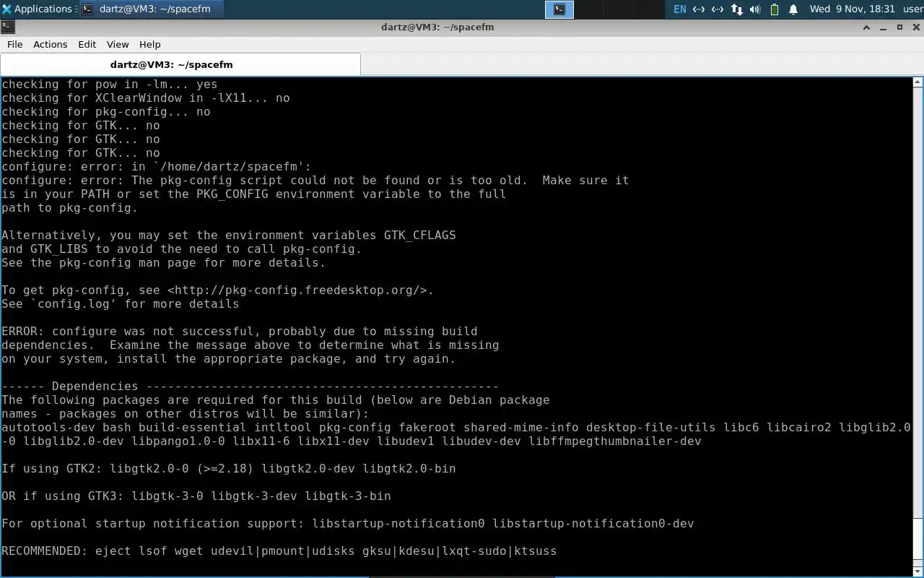
Task: Click the 'Alternatively, you may set the environment' line
Action: click(229, 236)
